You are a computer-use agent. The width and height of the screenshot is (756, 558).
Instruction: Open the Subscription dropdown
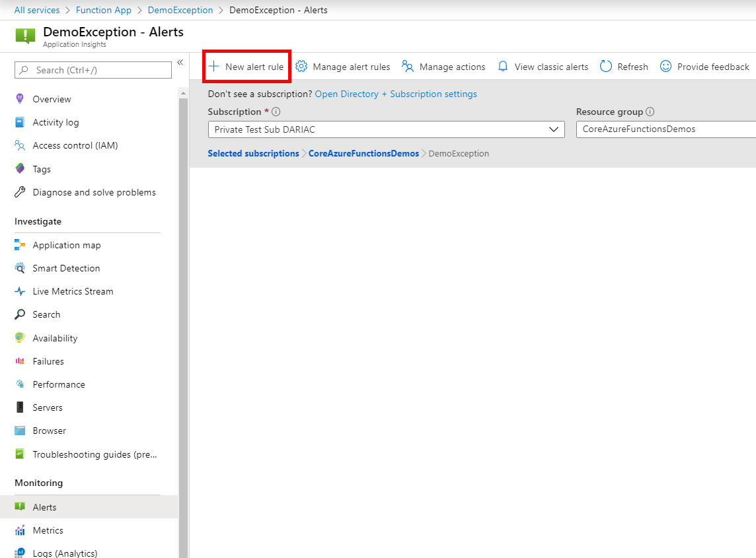(x=386, y=129)
